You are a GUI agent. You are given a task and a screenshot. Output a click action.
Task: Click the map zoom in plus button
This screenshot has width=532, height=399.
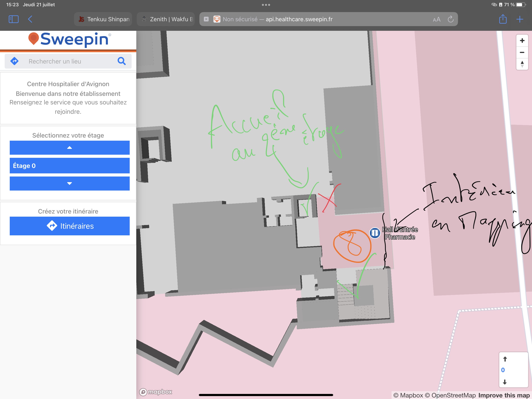pyautogui.click(x=522, y=41)
